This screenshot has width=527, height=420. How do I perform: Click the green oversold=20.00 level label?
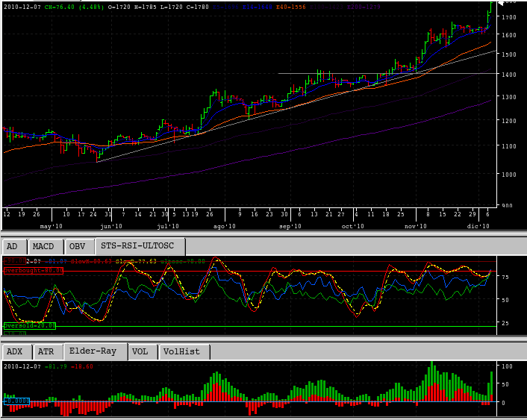point(30,326)
